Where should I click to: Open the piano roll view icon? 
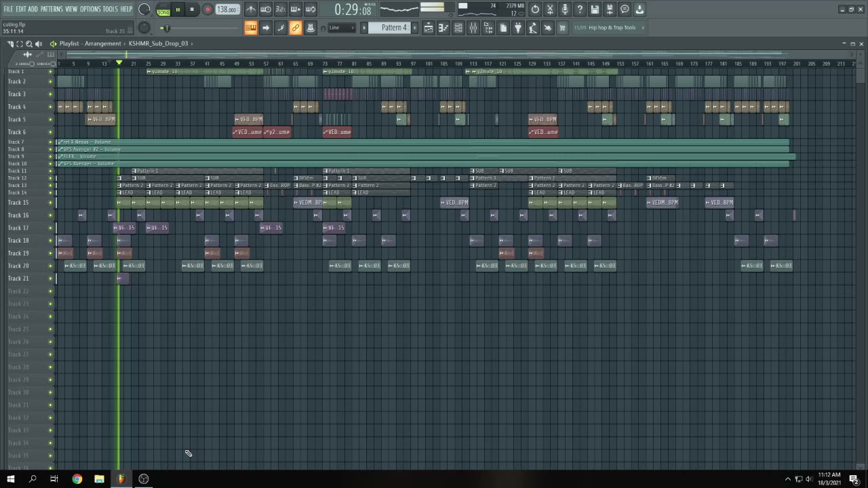coord(443,28)
